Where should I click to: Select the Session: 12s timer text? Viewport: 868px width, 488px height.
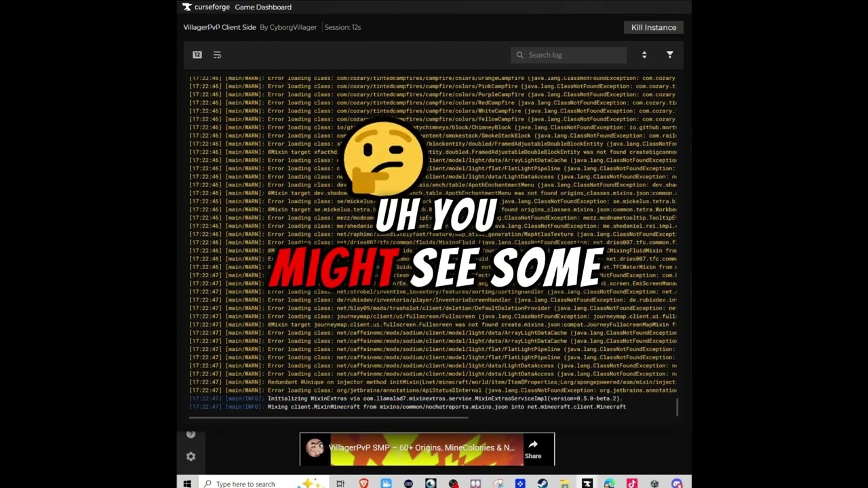[342, 27]
